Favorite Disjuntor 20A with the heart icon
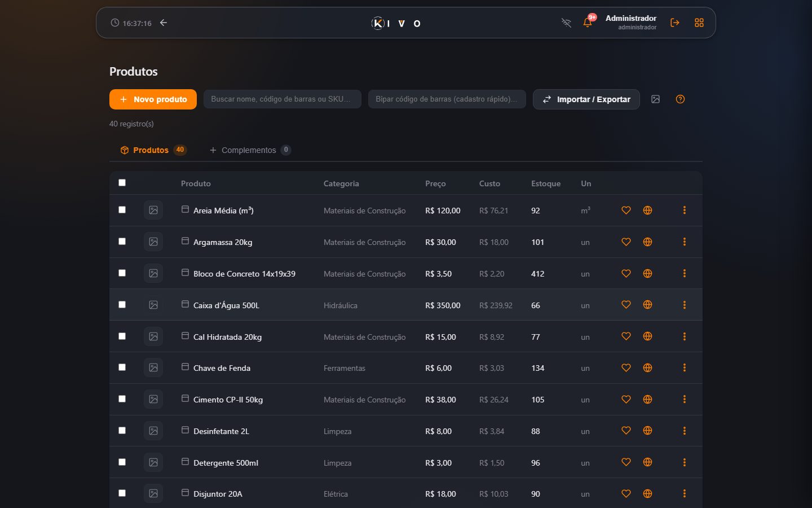This screenshot has width=812, height=508. click(x=626, y=493)
